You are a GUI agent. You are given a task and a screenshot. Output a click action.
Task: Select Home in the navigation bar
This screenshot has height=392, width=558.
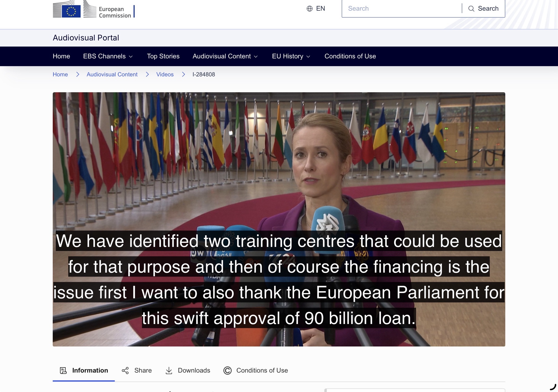(x=61, y=56)
